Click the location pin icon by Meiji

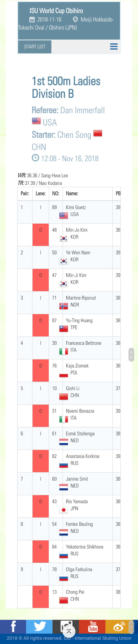75,20
